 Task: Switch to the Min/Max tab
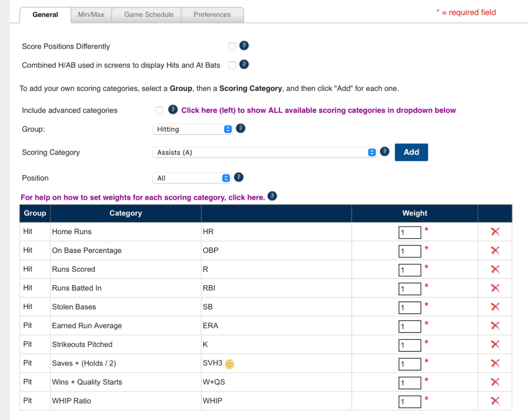(x=91, y=15)
